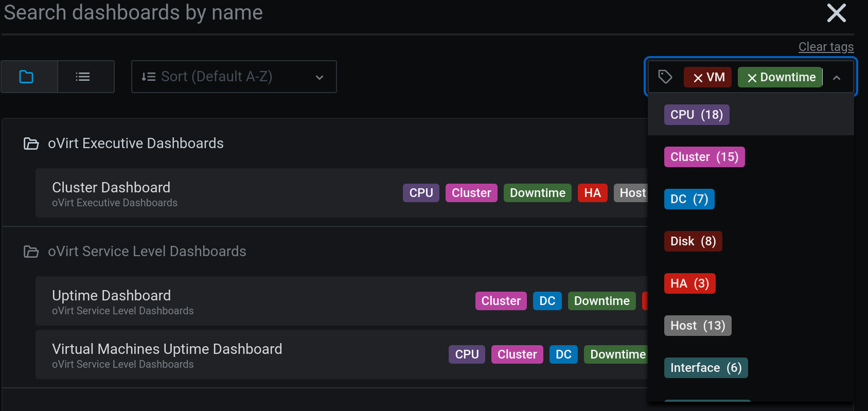Select CPU (18) tag option
This screenshot has height=411, width=868.
click(x=696, y=115)
